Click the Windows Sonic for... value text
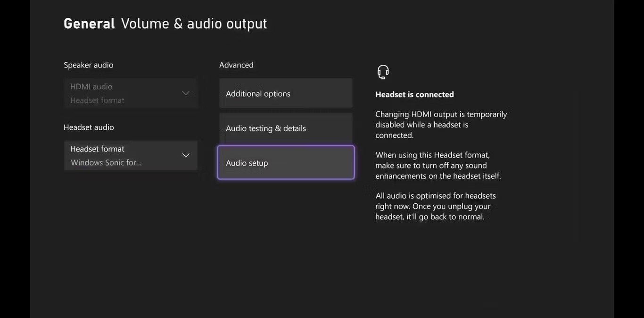 (106, 163)
